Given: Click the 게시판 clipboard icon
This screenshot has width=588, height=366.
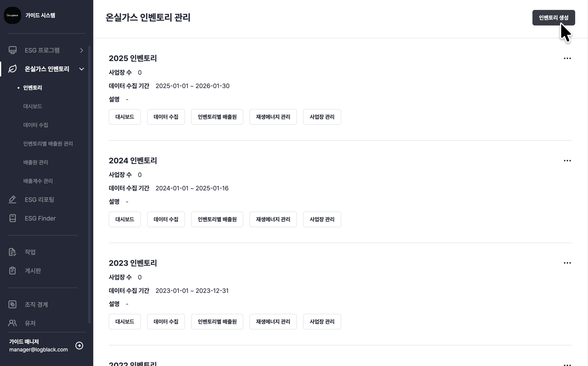Looking at the screenshot, I should 13,271.
